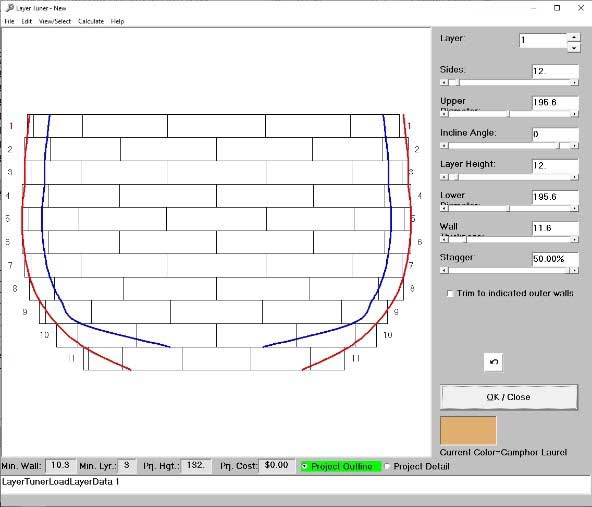This screenshot has height=507, width=592.
Task: Click the Lower Diameter value field
Action: pos(555,197)
